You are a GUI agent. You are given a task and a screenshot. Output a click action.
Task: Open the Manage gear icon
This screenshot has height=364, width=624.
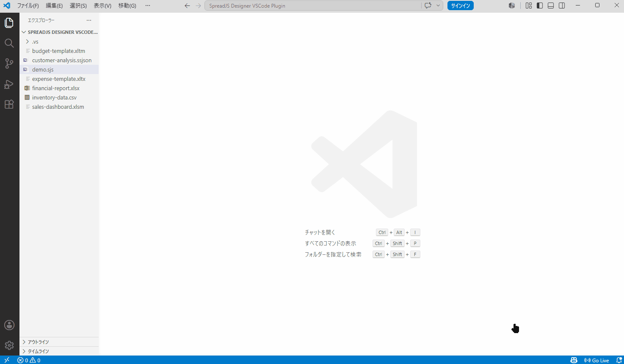(x=9, y=345)
